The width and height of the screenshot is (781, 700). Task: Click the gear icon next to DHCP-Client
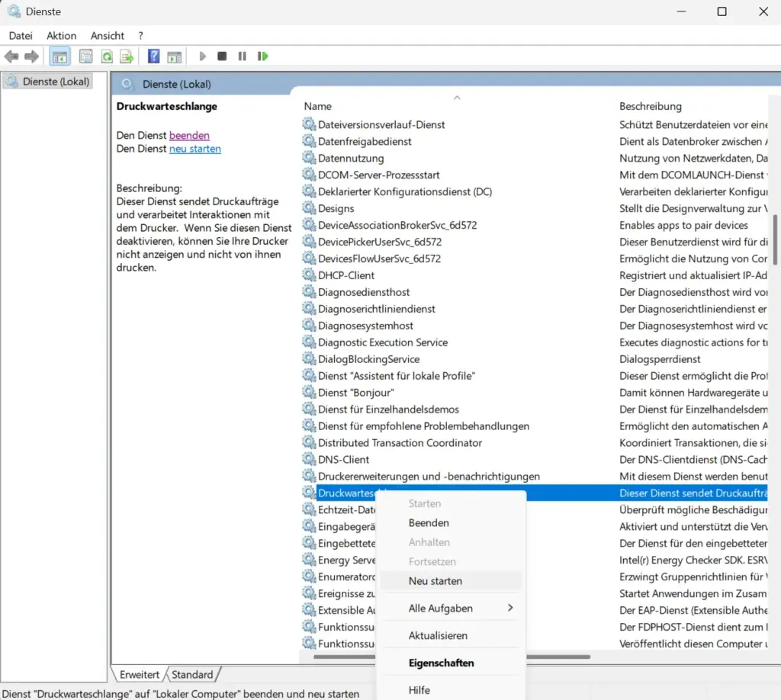pos(310,275)
